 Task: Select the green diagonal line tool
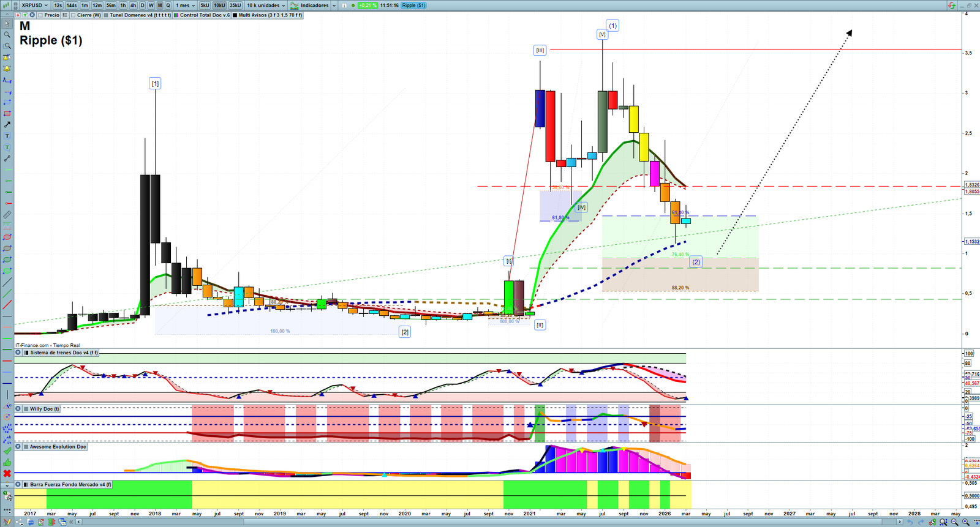(7, 294)
